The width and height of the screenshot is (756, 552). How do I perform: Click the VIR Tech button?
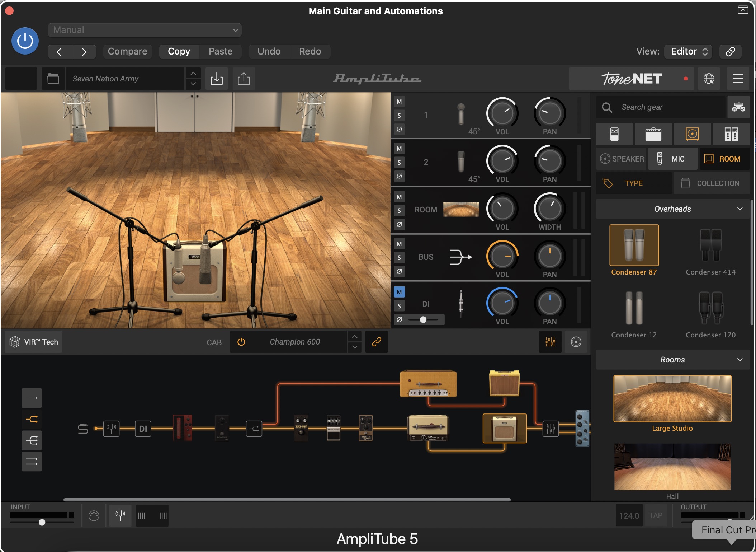coord(34,342)
